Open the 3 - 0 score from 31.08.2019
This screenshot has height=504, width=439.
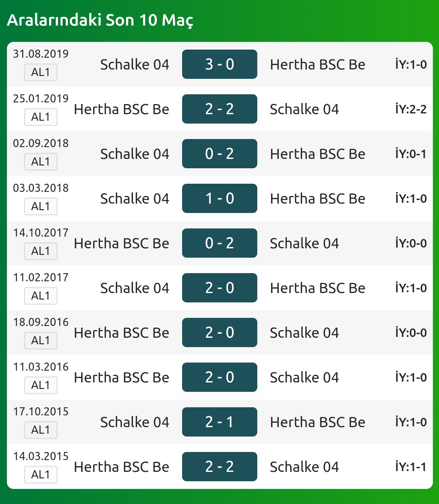(219, 64)
